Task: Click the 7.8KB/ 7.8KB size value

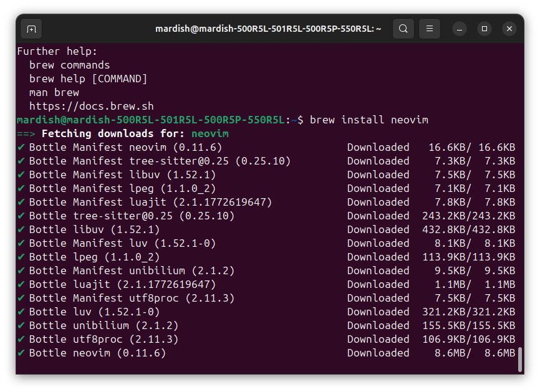Action: 475,203
